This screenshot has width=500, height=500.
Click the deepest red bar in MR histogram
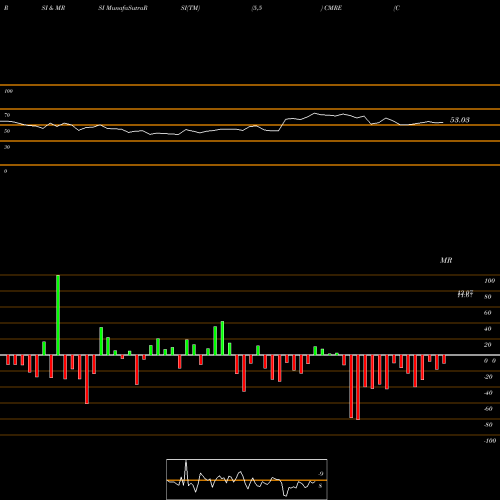coord(358,387)
